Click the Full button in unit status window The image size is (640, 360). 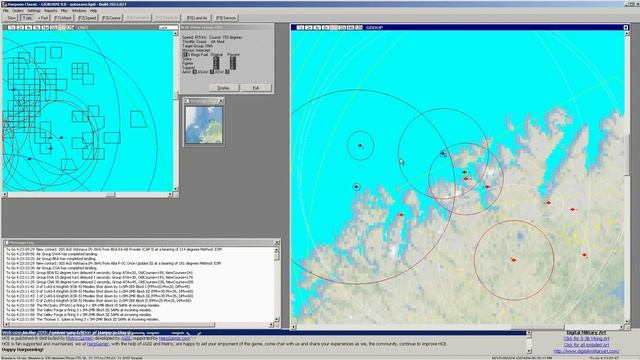[256, 88]
